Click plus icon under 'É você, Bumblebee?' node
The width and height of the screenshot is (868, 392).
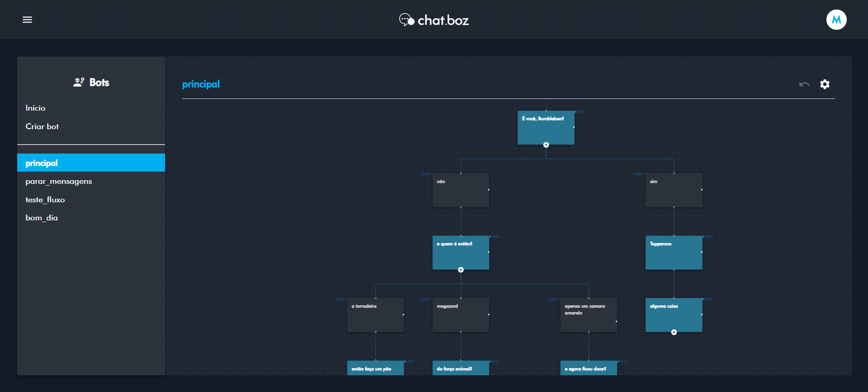pos(546,145)
